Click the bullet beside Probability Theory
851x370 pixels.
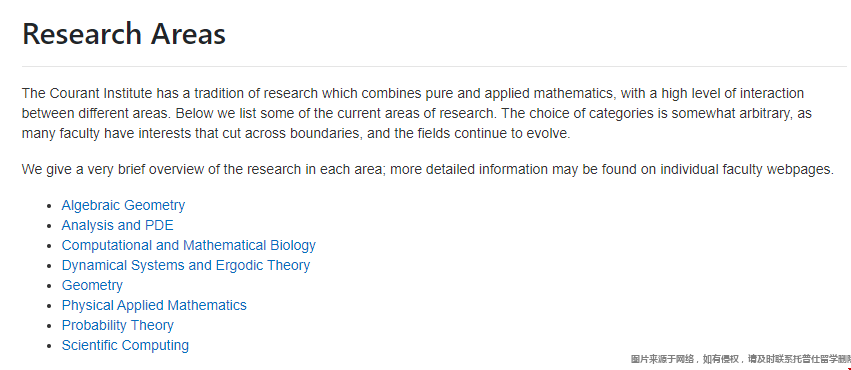50,326
